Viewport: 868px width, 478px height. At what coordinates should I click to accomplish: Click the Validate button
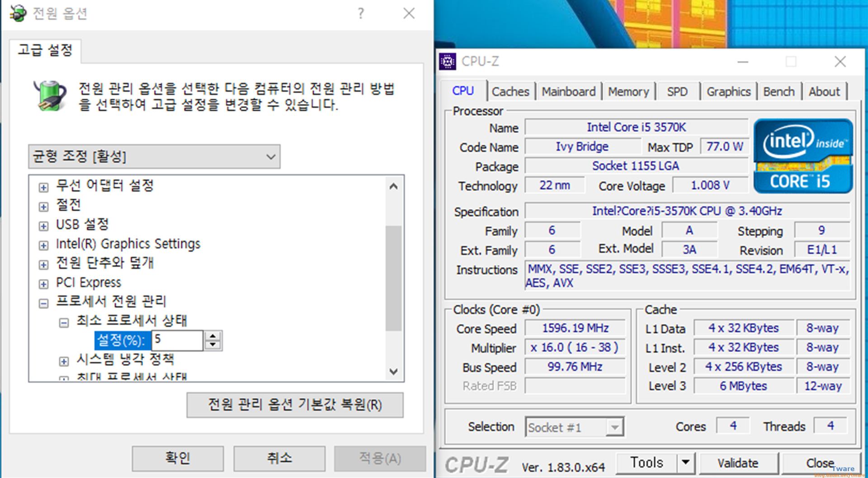[x=738, y=463]
